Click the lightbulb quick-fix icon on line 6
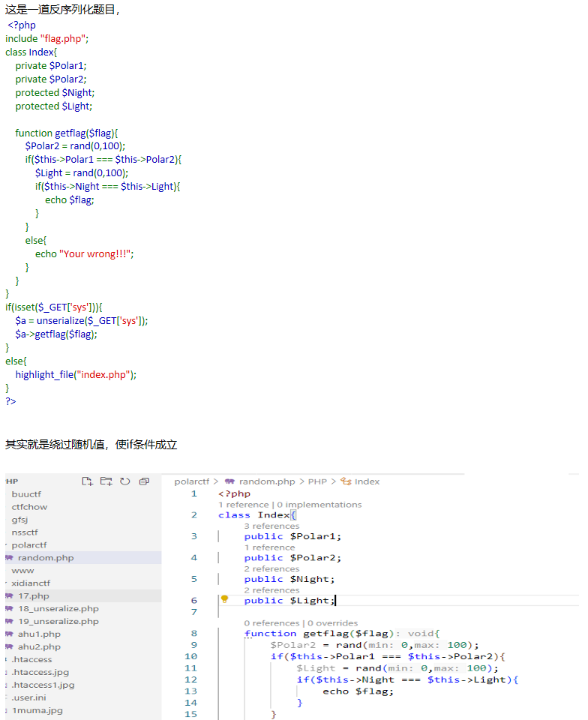This screenshot has height=720, width=588. tap(224, 598)
